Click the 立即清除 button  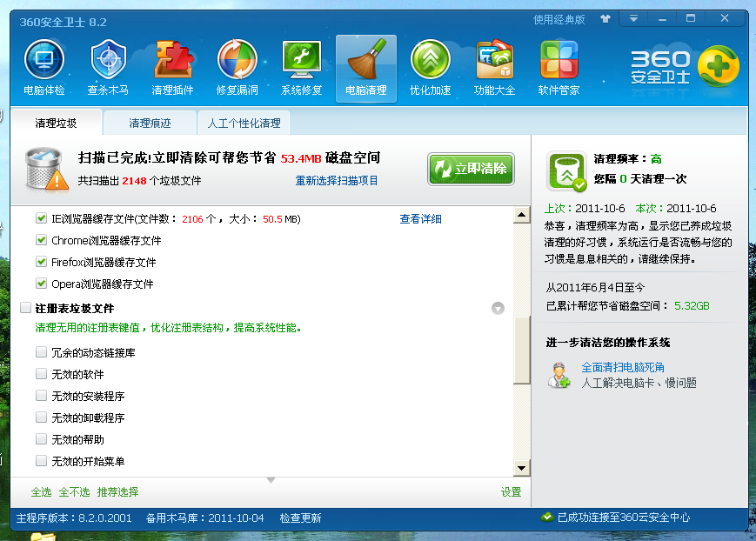click(x=471, y=169)
